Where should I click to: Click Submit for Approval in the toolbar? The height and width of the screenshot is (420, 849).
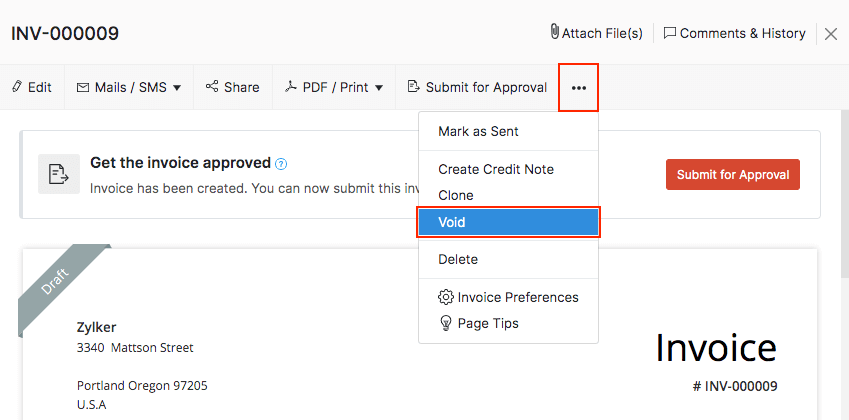[477, 87]
